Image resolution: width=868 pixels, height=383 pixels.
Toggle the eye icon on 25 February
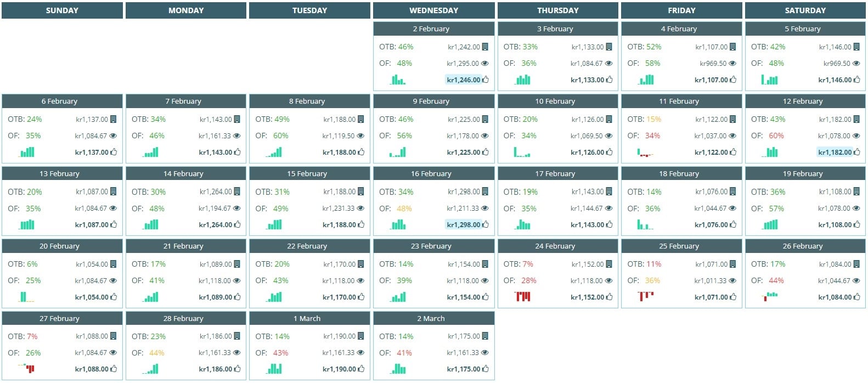tap(734, 280)
